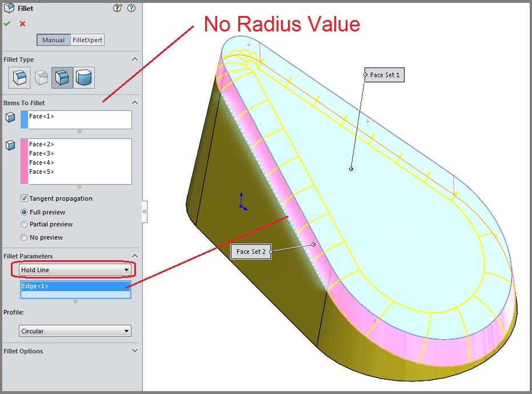532x394 pixels.
Task: Click Face Set 2 cube icon
Action: point(10,145)
